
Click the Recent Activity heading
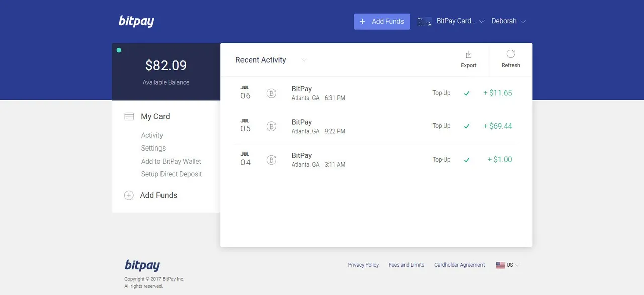click(261, 60)
